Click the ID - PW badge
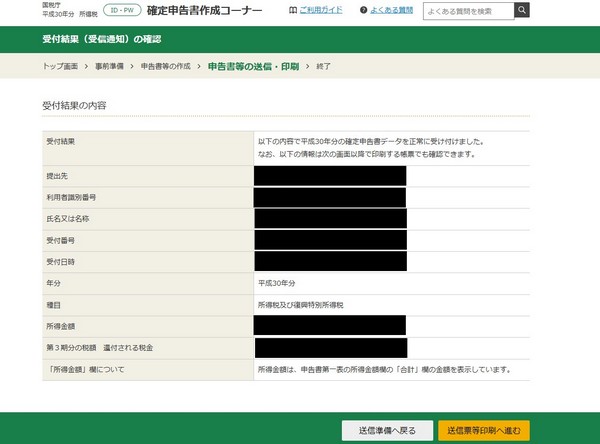The width and height of the screenshot is (600, 444). 122,10
